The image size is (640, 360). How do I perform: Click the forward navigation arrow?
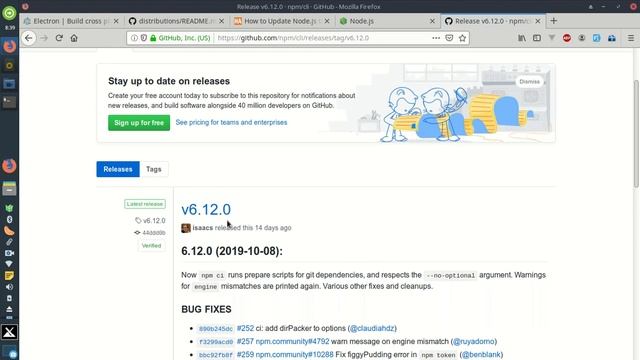[x=44, y=38]
